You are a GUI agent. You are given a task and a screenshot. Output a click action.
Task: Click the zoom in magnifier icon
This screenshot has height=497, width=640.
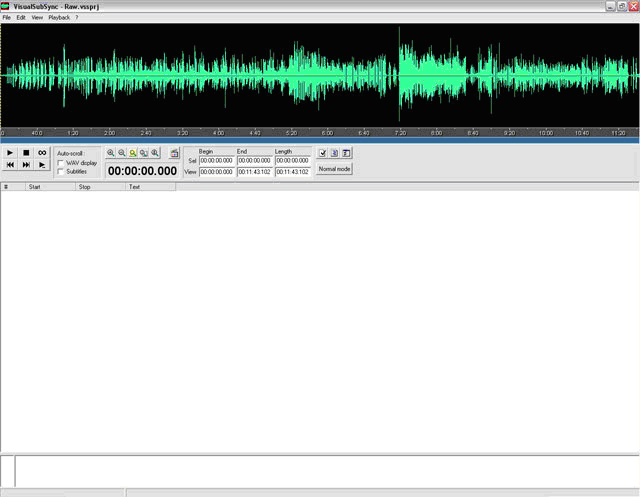tap(111, 153)
